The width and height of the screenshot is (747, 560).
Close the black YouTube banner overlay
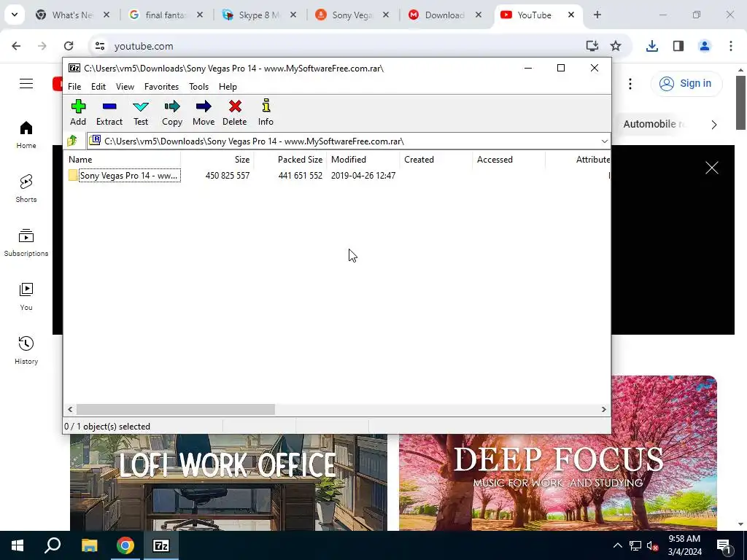point(712,168)
